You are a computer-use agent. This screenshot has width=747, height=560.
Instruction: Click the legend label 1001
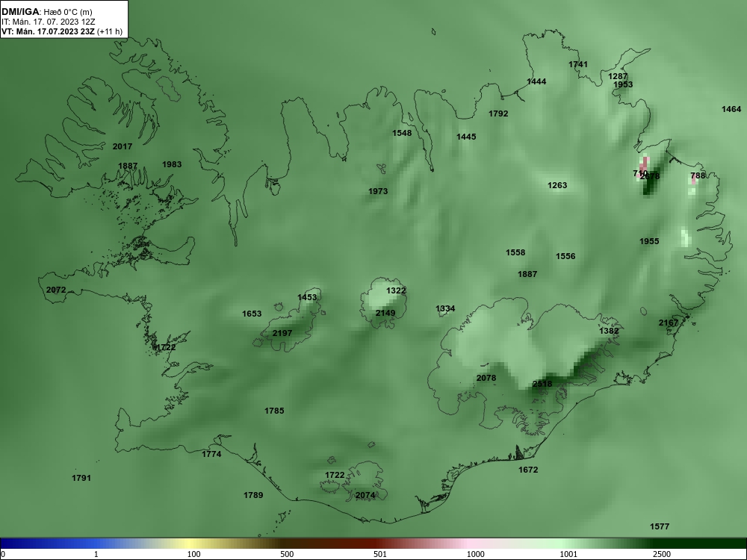[x=568, y=554]
